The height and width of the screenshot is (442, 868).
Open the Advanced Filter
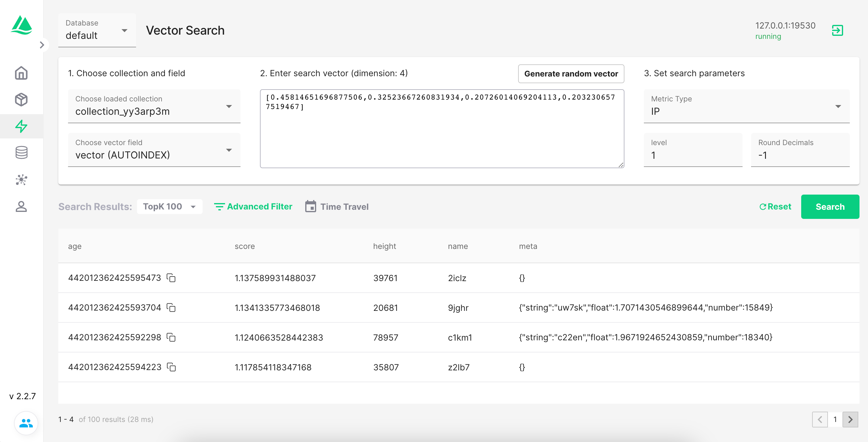click(253, 206)
